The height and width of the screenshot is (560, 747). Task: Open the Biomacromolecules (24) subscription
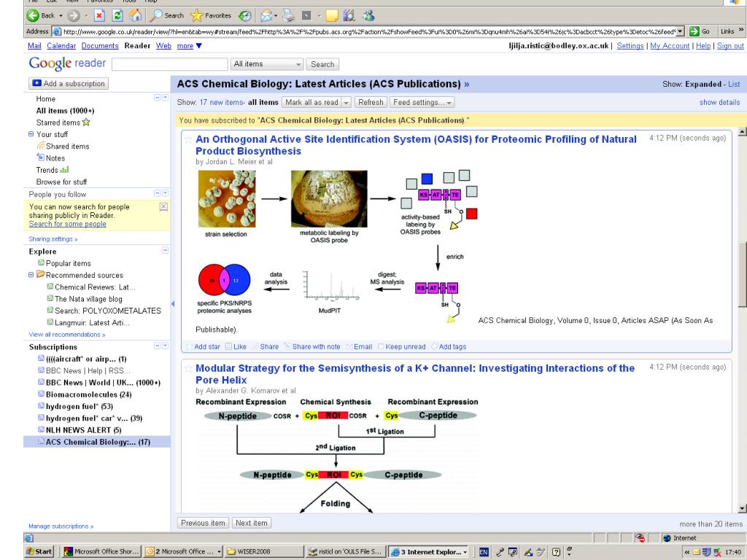pos(88,394)
